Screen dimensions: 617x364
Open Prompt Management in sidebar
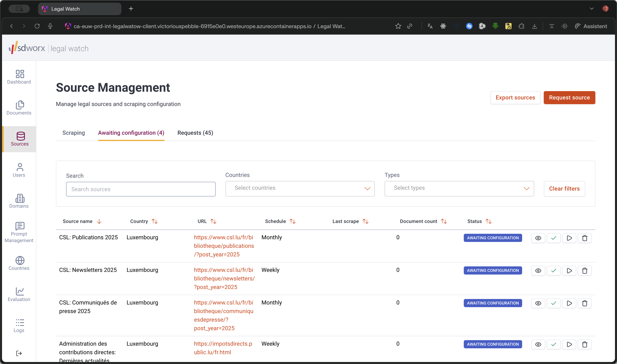(x=19, y=232)
